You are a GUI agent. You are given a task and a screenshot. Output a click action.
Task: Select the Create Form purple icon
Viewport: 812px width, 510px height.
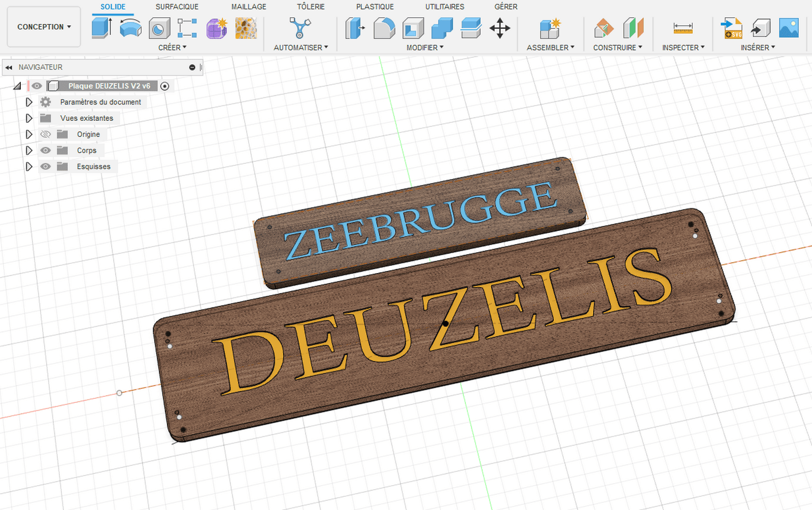click(x=217, y=28)
